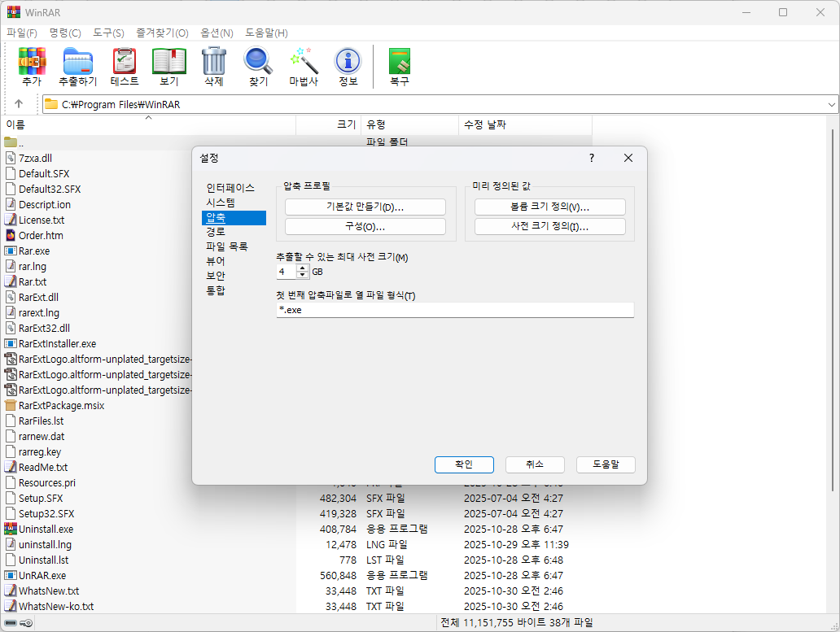This screenshot has height=632, width=840.
Task: Click the Uninstall.exe WinRAR icon
Action: pyautogui.click(x=11, y=529)
